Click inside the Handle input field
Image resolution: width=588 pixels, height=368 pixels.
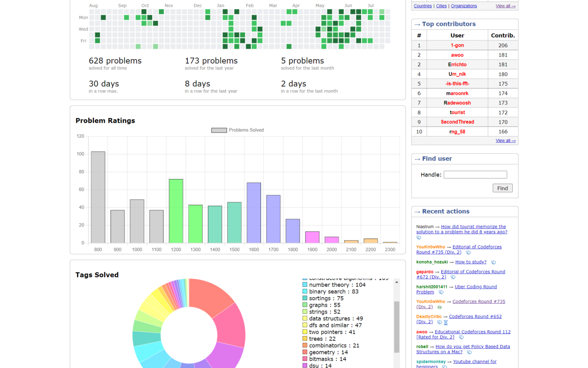pos(475,174)
